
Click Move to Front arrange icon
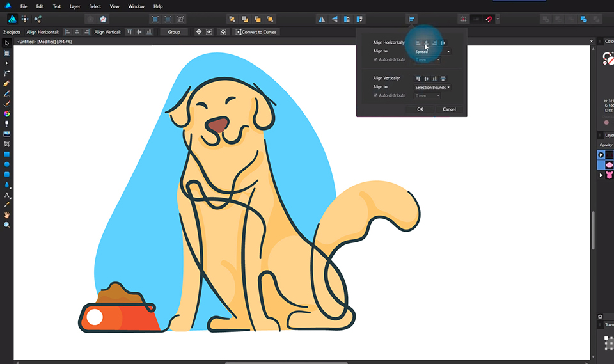click(x=270, y=19)
